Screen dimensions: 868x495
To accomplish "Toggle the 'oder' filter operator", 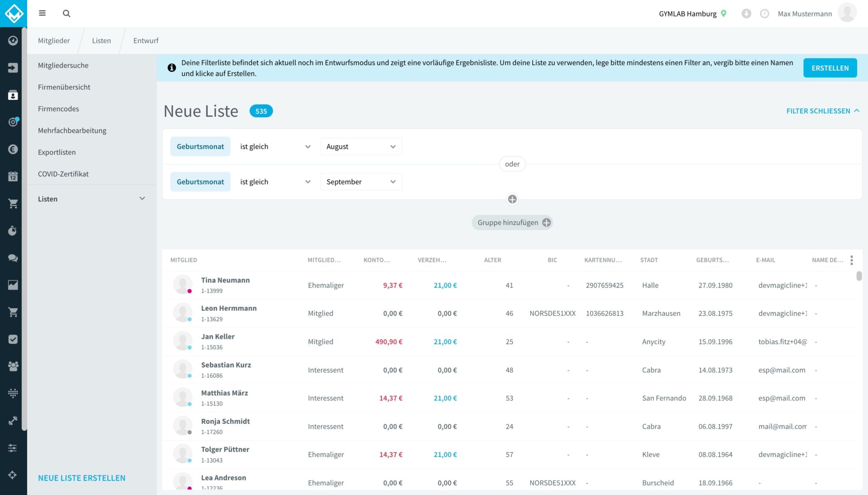I will pyautogui.click(x=512, y=164).
